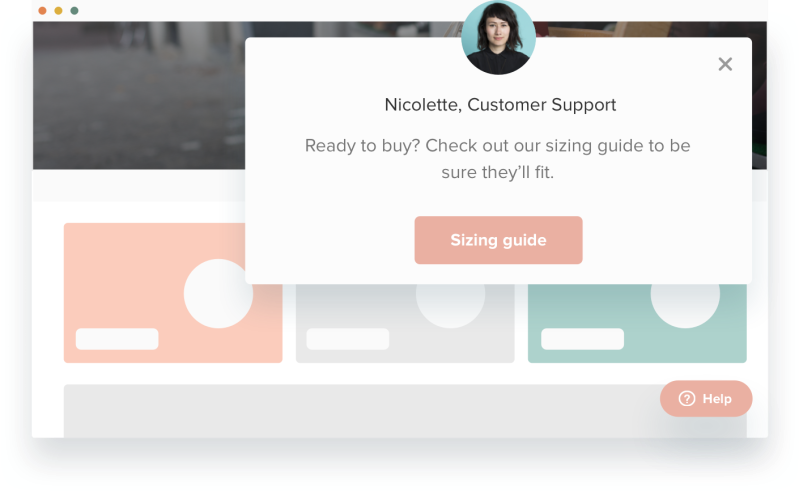The width and height of the screenshot is (799, 491).
Task: Click the white label on teal card
Action: point(582,339)
